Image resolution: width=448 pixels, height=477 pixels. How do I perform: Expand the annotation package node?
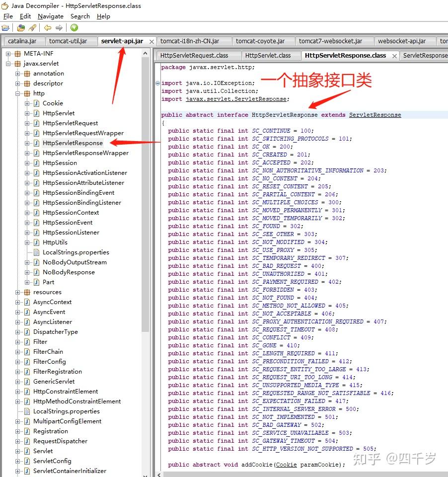(18, 74)
